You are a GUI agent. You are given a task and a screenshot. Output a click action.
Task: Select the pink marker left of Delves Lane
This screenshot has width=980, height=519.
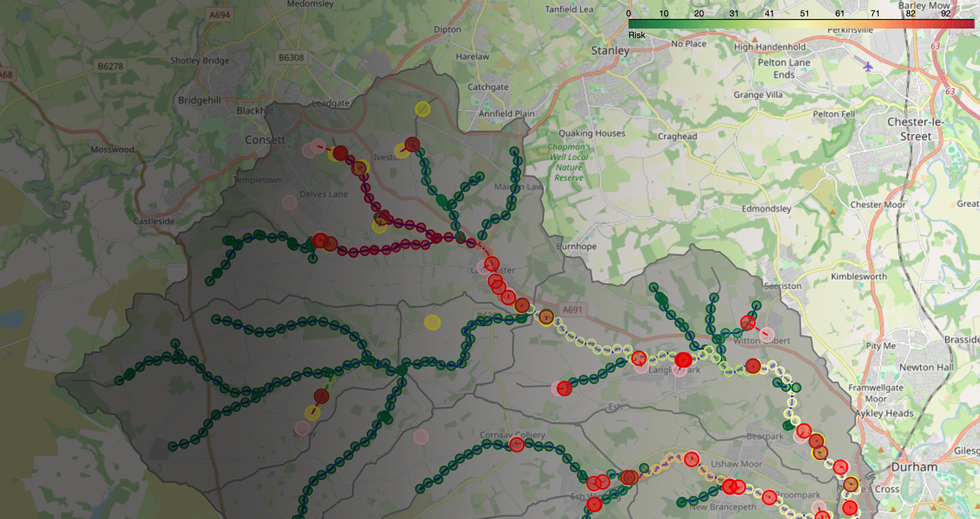290,202
